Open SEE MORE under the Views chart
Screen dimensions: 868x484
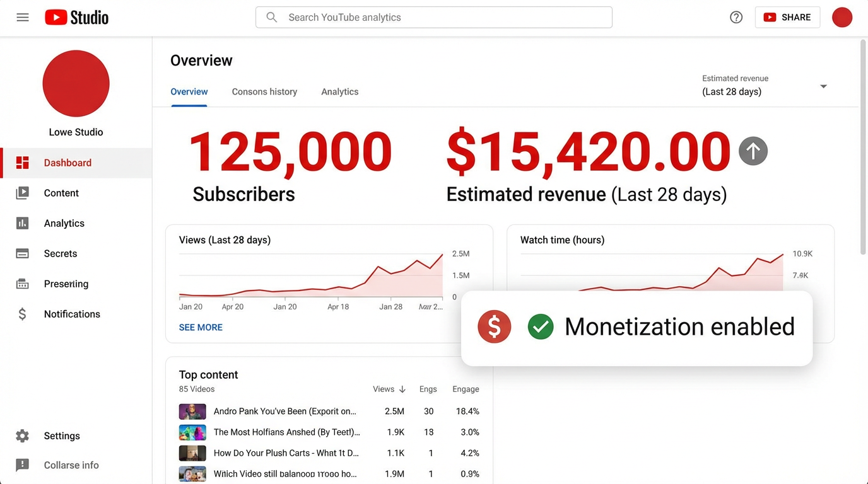(201, 327)
